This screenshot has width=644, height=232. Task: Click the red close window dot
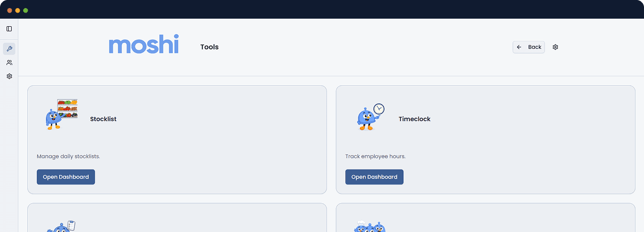pyautogui.click(x=10, y=10)
